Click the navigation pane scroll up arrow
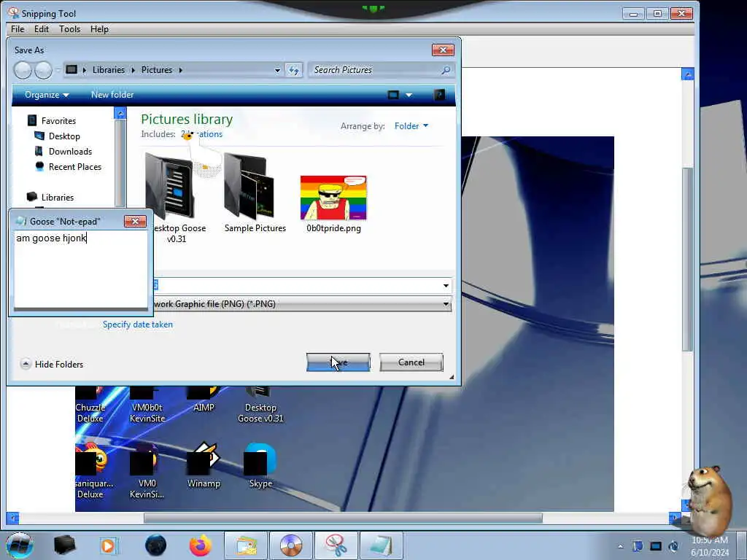 pos(120,113)
